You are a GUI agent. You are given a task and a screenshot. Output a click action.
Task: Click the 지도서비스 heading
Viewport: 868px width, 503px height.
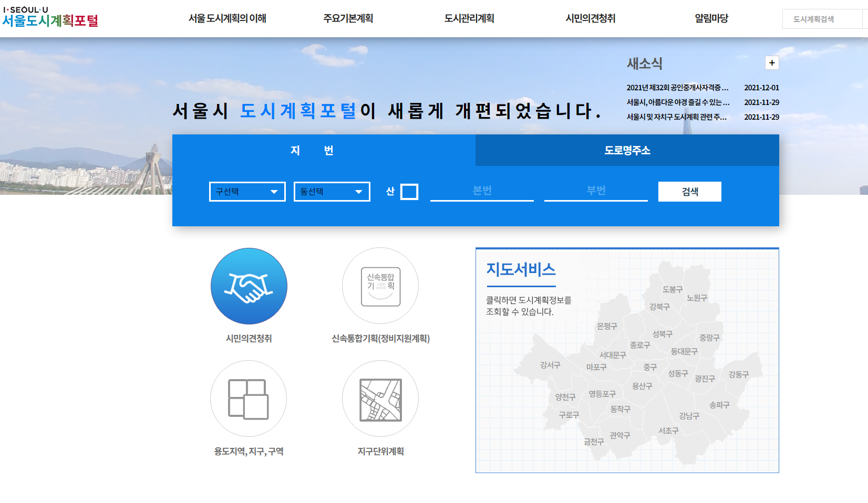click(x=521, y=269)
